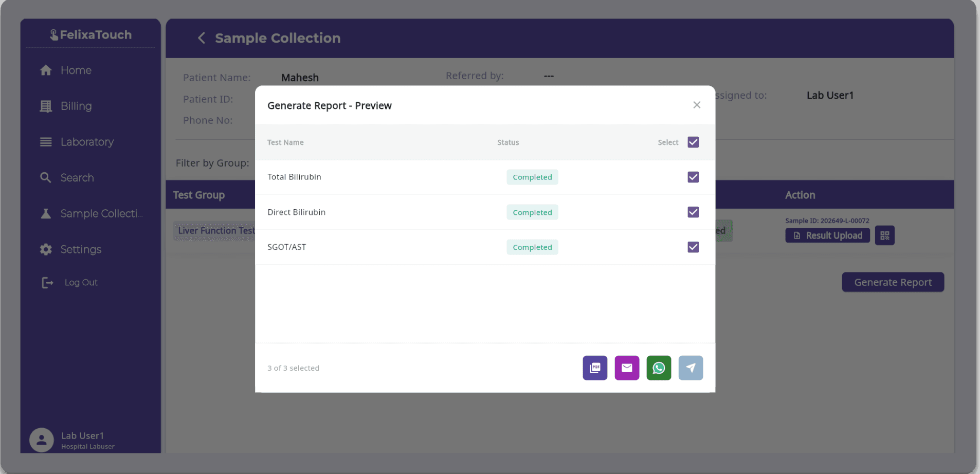Open the Laboratory section
980x474 pixels.
point(87,142)
